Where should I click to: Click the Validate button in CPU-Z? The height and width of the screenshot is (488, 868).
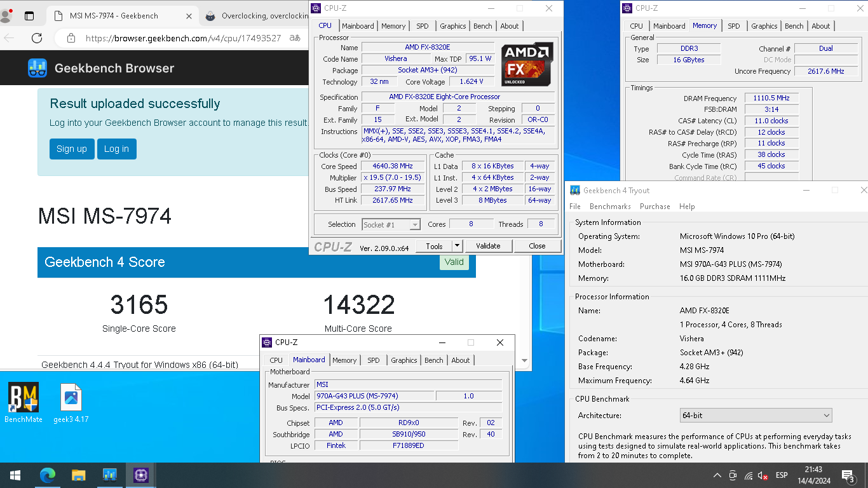point(488,246)
